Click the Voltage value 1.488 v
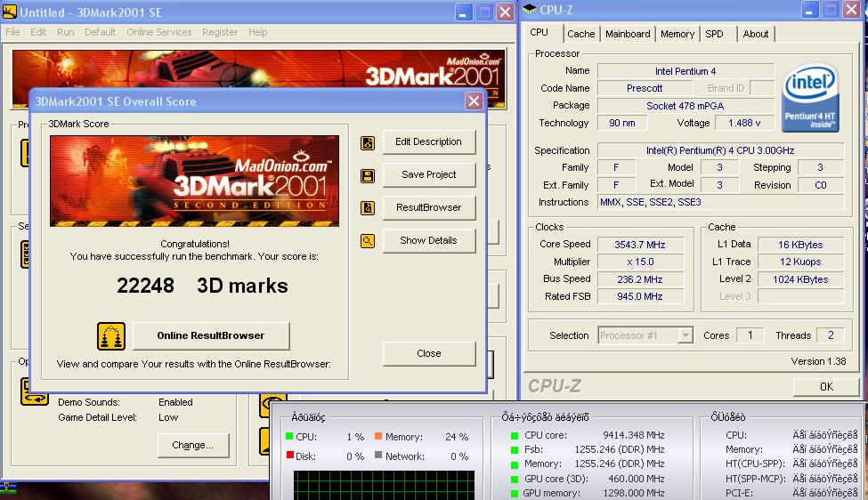Screen dimensions: 868x500 click(x=744, y=123)
